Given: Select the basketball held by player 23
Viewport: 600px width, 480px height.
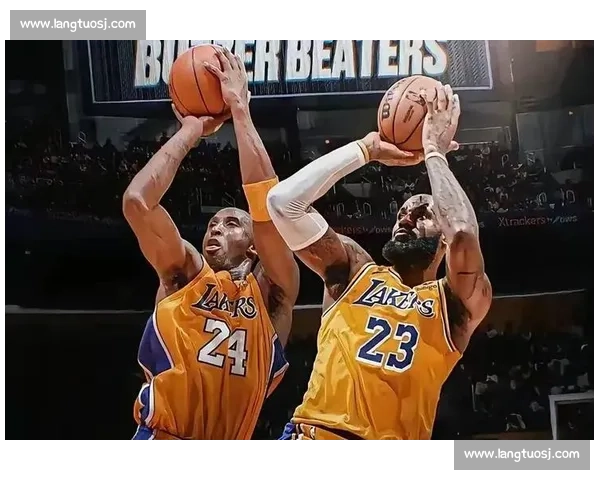Looking at the screenshot, I should (407, 111).
